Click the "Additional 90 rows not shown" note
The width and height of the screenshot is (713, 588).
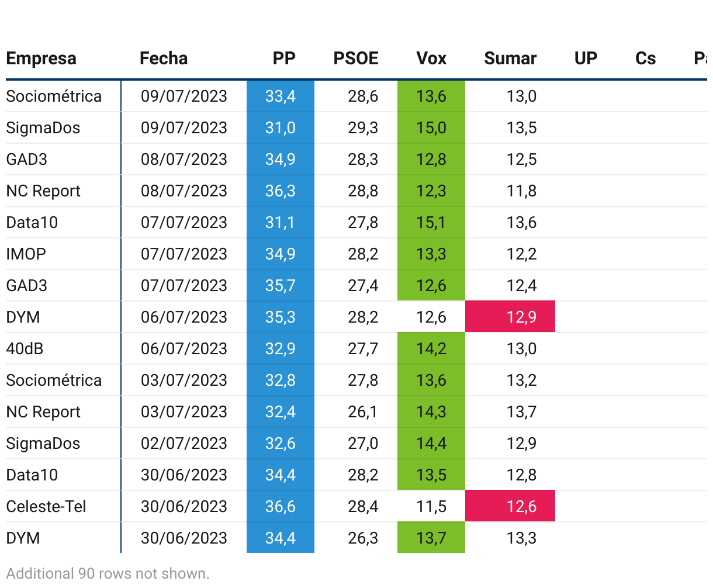click(108, 573)
